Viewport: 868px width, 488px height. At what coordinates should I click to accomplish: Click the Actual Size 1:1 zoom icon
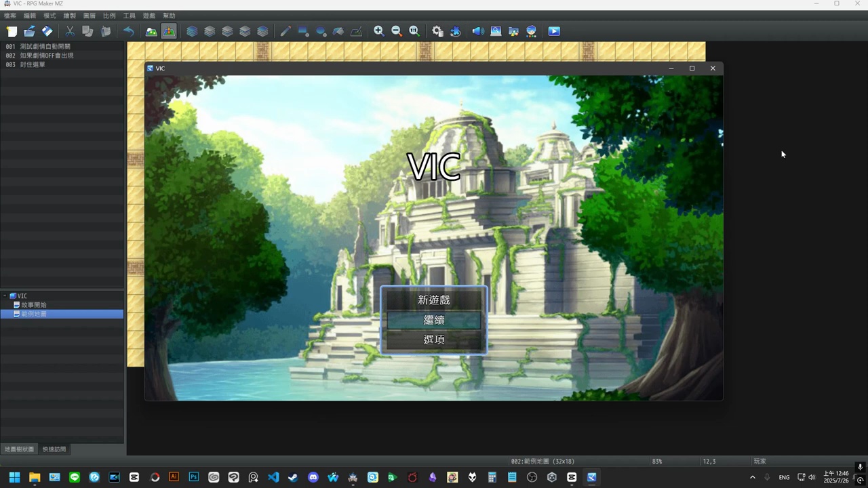click(x=414, y=31)
